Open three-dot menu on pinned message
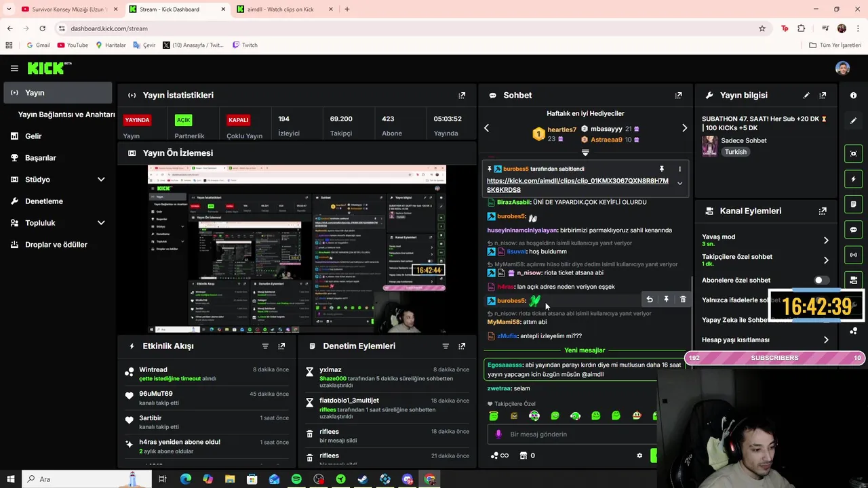868x488 pixels. (x=679, y=169)
